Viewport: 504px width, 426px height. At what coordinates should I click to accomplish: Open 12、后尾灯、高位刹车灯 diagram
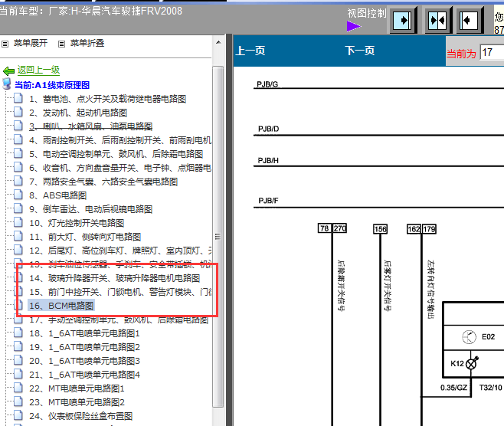(x=120, y=251)
